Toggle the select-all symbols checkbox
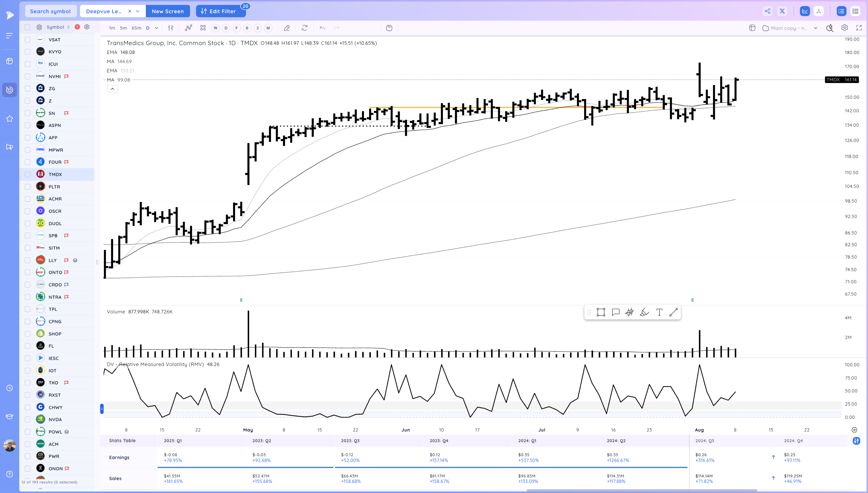The height and width of the screenshot is (493, 868). [x=27, y=27]
